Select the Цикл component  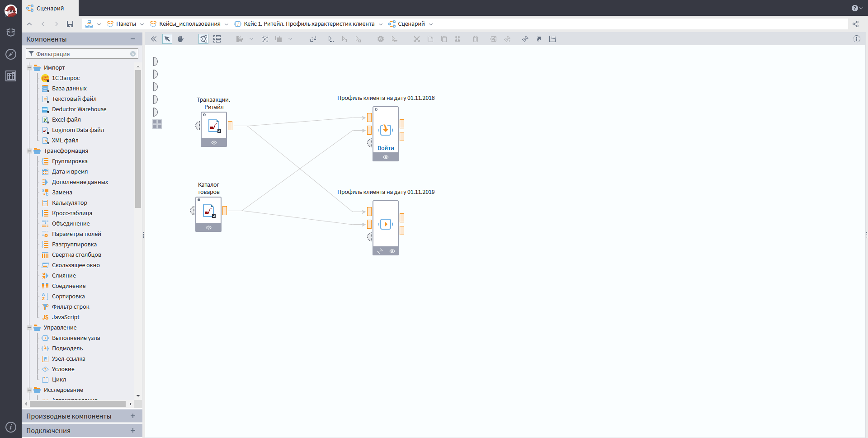pos(54,380)
